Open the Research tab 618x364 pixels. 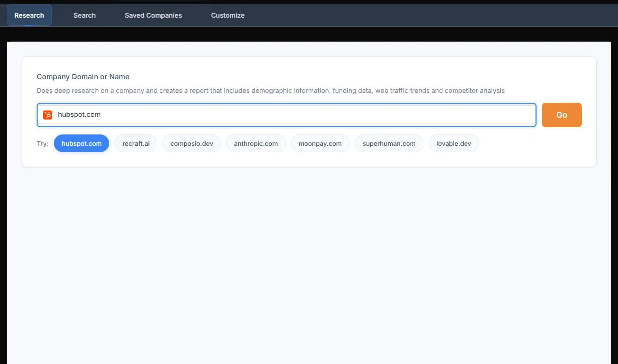point(29,15)
